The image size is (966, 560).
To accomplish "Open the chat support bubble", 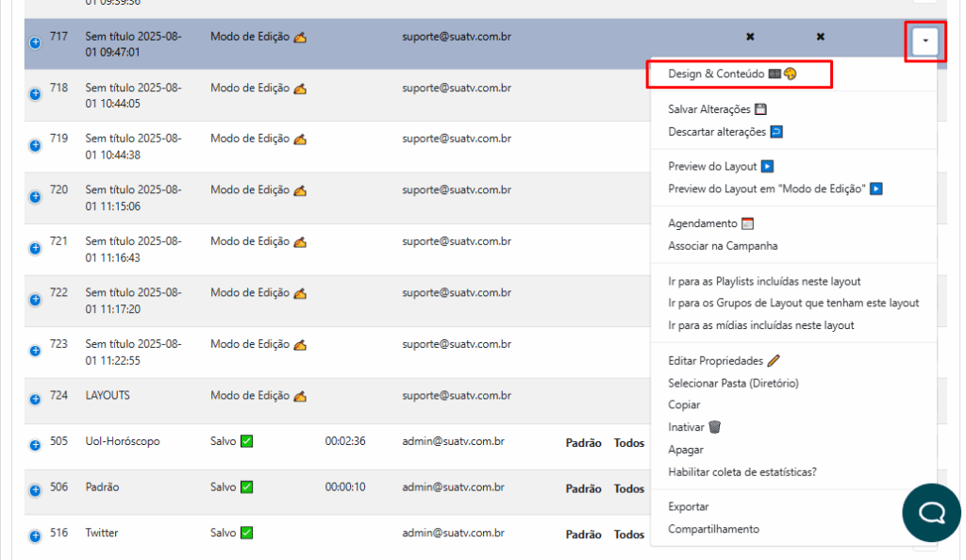I will click(932, 512).
